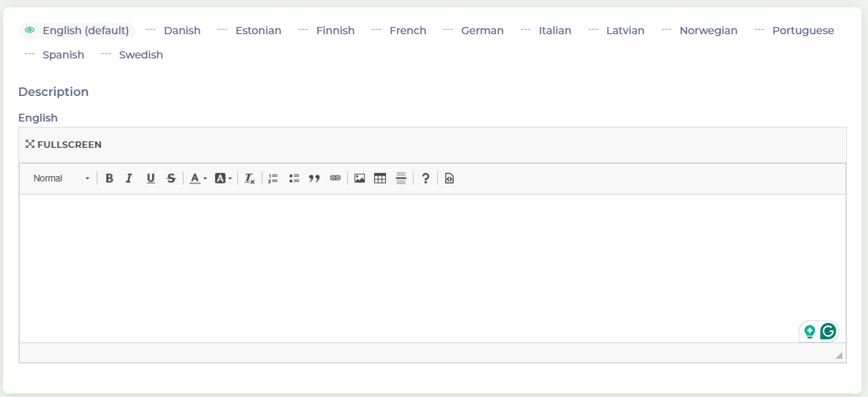This screenshot has width=868, height=397.
Task: Switch to the French tab
Action: pyautogui.click(x=399, y=30)
